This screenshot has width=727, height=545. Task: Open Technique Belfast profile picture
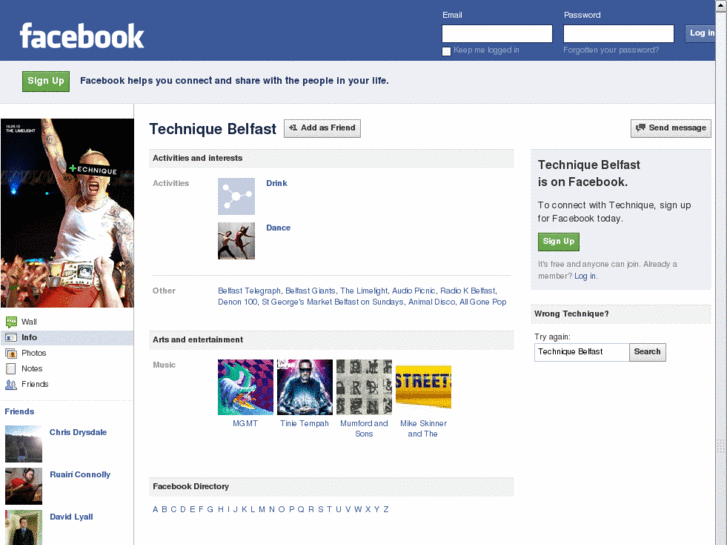[67, 213]
